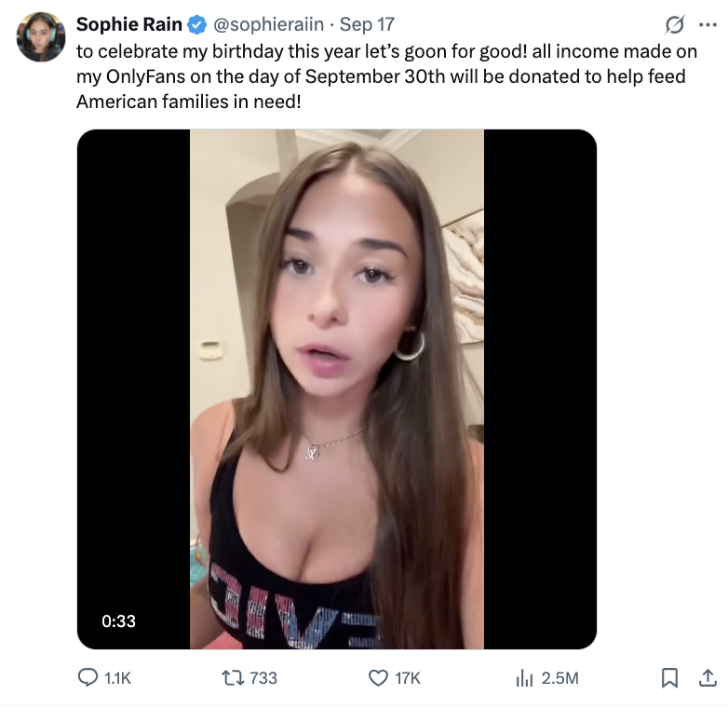Like the post with the heart icon
This screenshot has height=708, width=728.
[378, 678]
